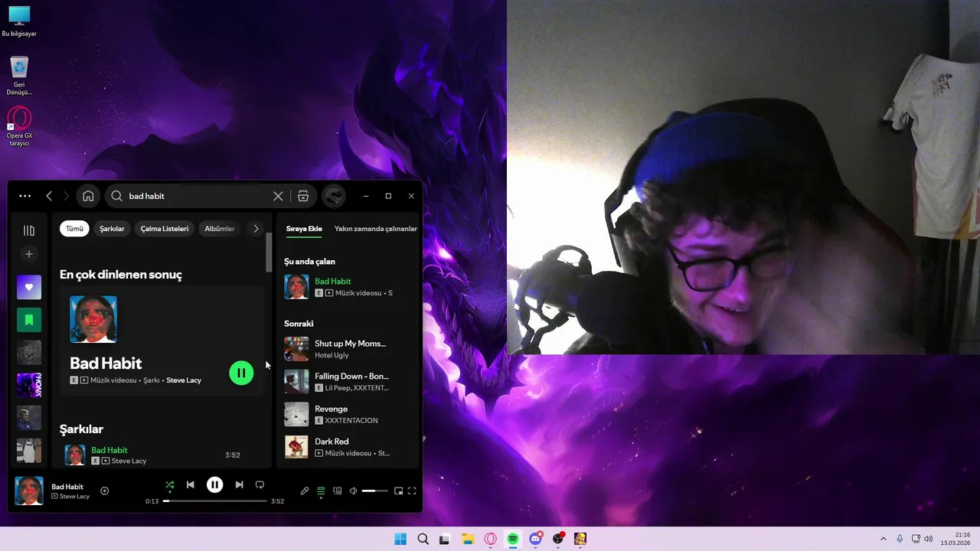
Task: Go back in Spotify navigation
Action: (49, 196)
